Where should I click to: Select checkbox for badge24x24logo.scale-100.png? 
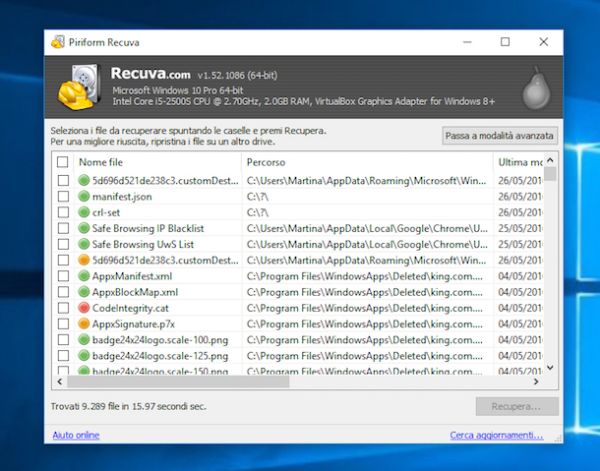pyautogui.click(x=63, y=340)
